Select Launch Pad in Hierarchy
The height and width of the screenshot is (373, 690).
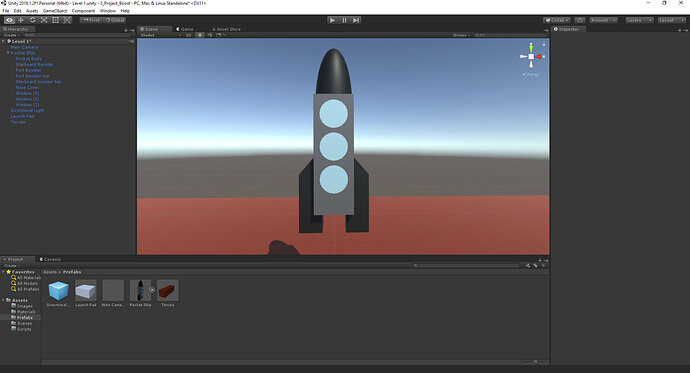click(22, 116)
